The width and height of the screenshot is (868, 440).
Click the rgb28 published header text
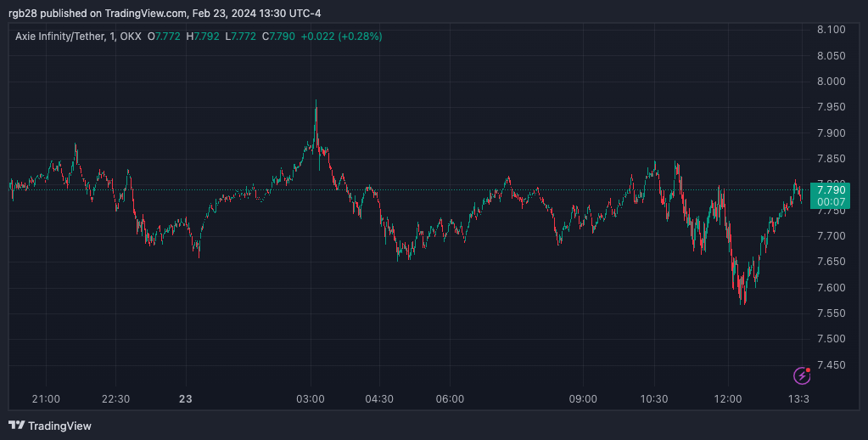click(165, 14)
